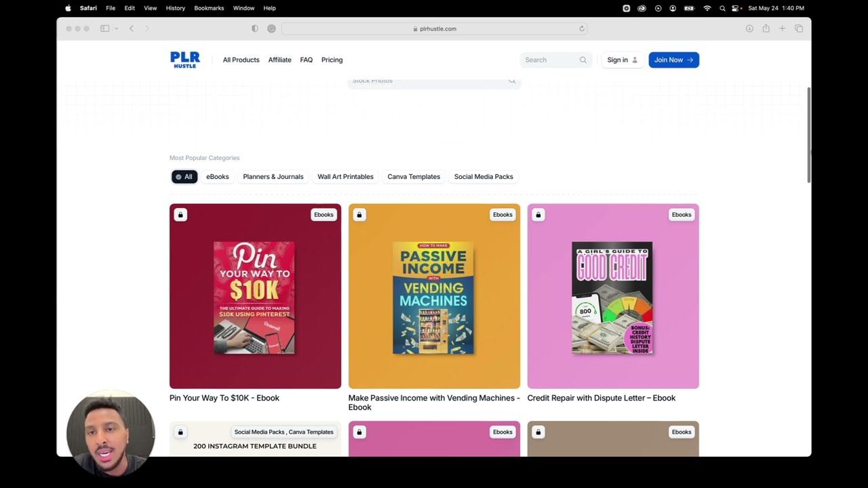Click the Safari share icon
The height and width of the screenshot is (488, 868).
766,28
